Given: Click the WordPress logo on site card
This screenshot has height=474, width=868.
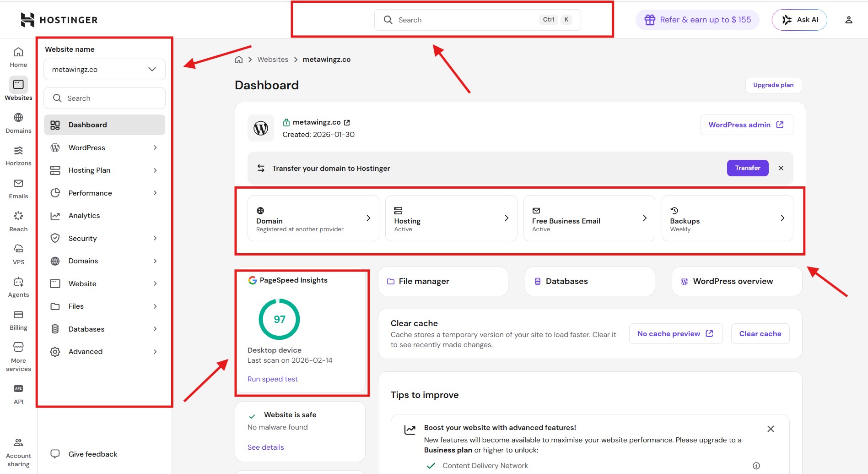Looking at the screenshot, I should tap(261, 128).
